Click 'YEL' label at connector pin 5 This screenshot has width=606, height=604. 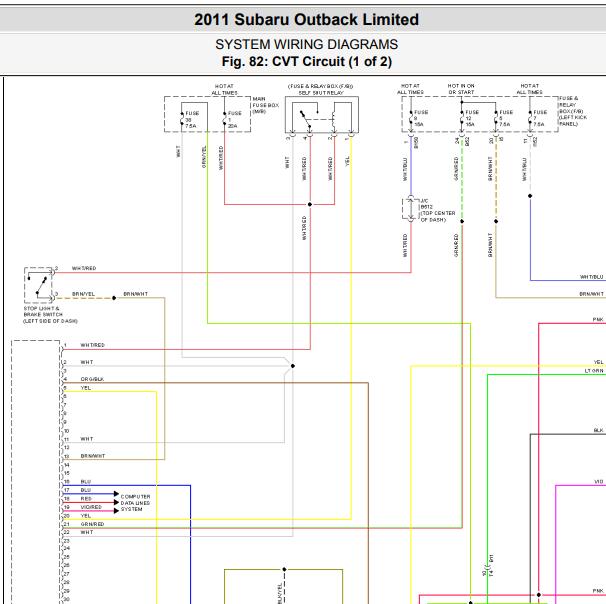click(x=86, y=388)
